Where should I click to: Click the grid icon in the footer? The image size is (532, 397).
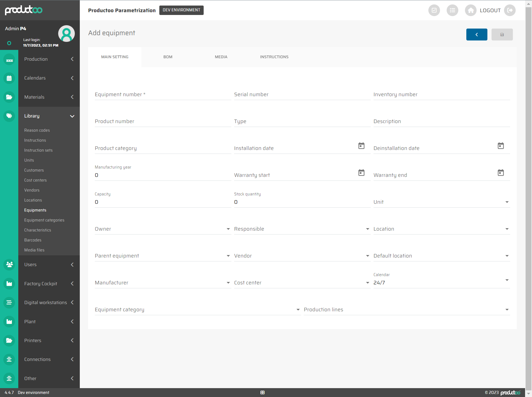coord(262,392)
